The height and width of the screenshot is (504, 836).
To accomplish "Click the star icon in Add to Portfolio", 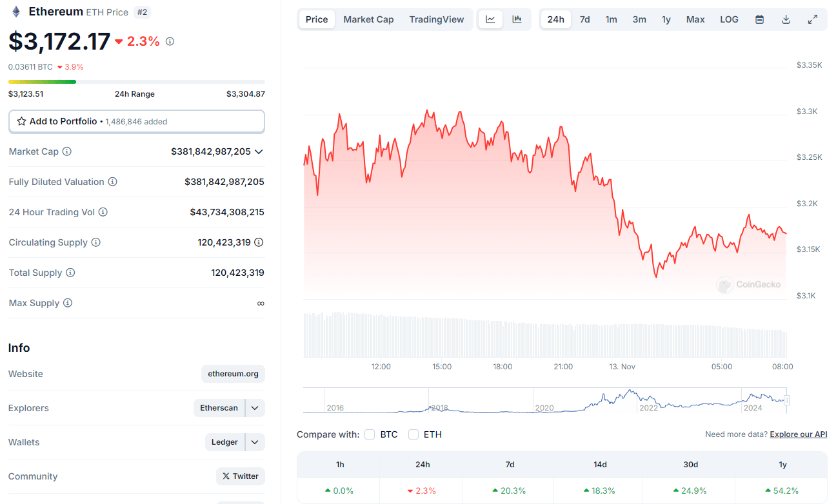I will click(x=21, y=121).
